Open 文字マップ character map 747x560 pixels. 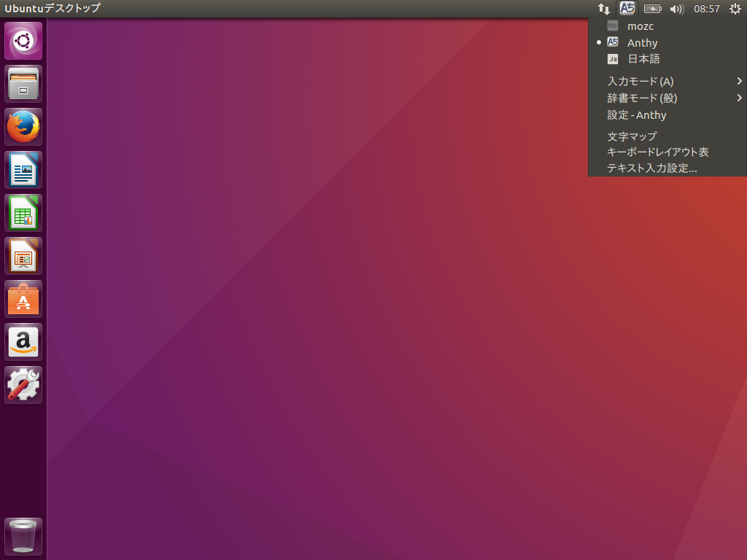click(632, 136)
